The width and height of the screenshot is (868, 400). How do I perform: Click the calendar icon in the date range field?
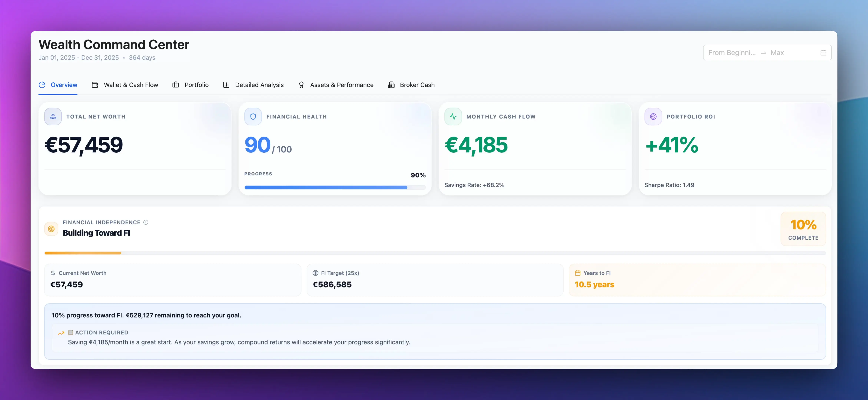[x=824, y=53]
